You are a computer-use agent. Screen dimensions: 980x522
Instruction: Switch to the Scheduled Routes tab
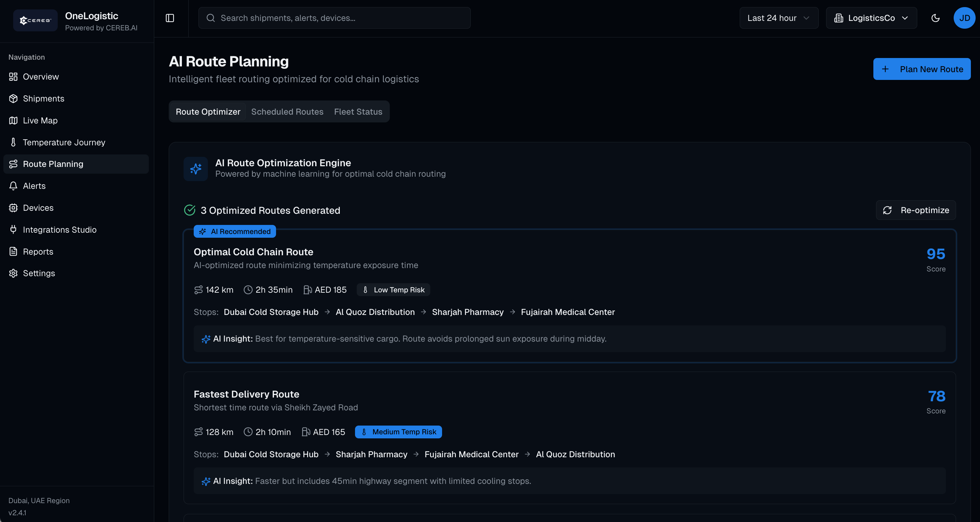coord(287,111)
